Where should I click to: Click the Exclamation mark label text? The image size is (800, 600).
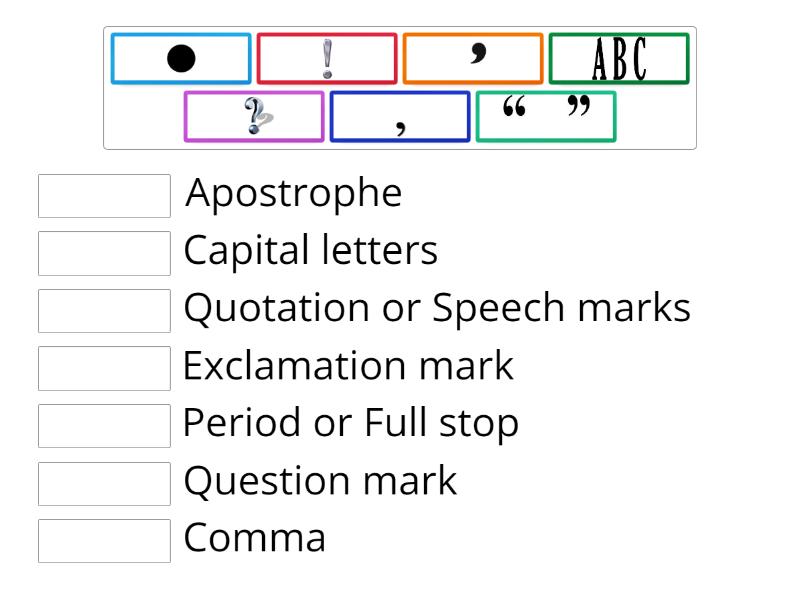[x=348, y=367]
